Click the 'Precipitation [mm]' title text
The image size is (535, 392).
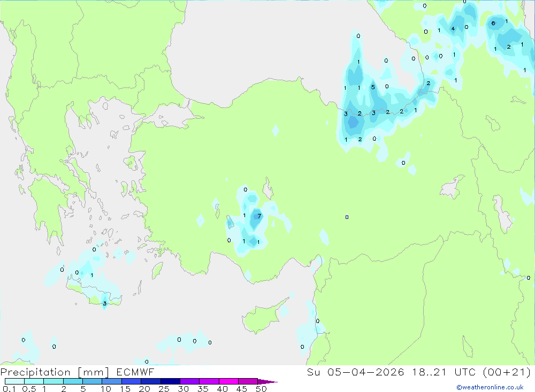point(55,372)
